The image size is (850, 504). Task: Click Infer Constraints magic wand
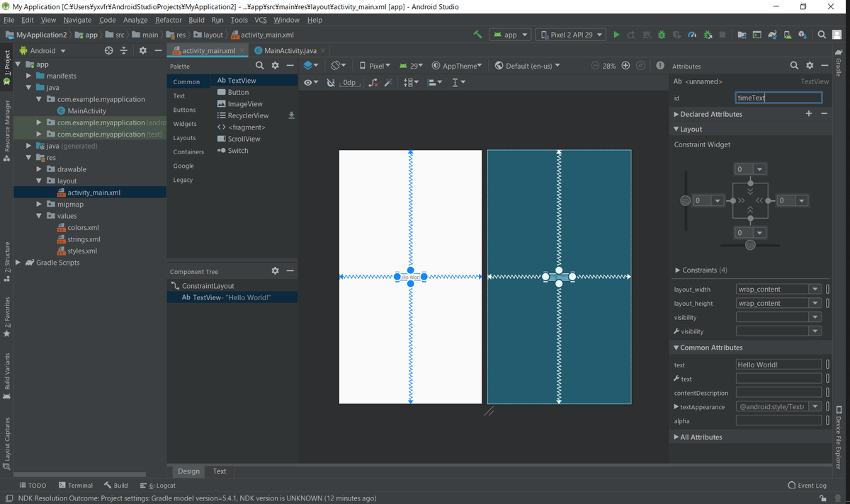pos(388,83)
